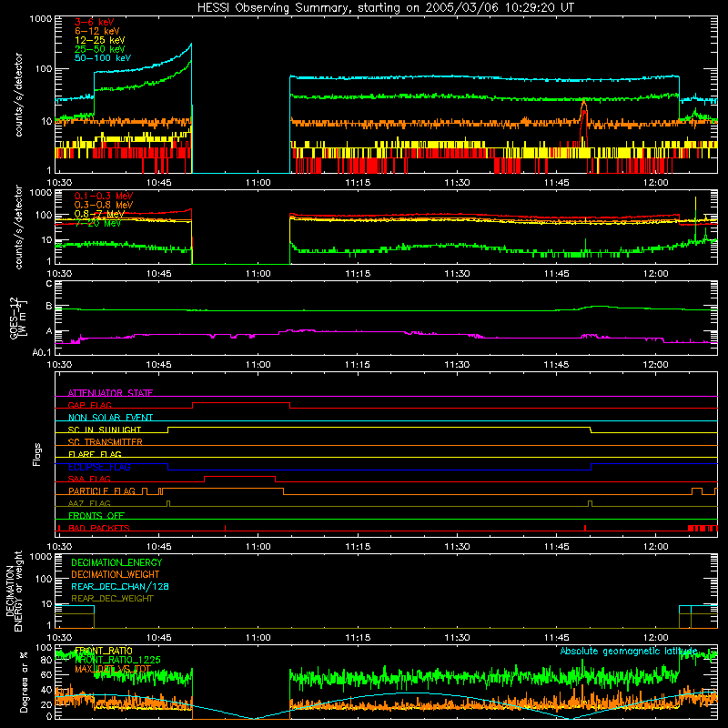Click the 'DECIMATION ENERGY or weight' axis title
Viewport: 728px width, 728px height.
pyautogui.click(x=14, y=591)
